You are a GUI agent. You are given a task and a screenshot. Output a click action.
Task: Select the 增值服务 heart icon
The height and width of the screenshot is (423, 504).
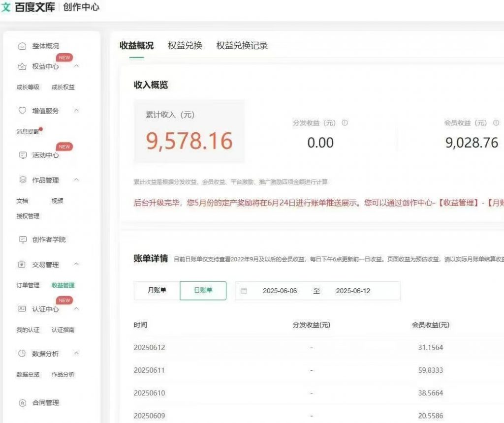click(22, 110)
